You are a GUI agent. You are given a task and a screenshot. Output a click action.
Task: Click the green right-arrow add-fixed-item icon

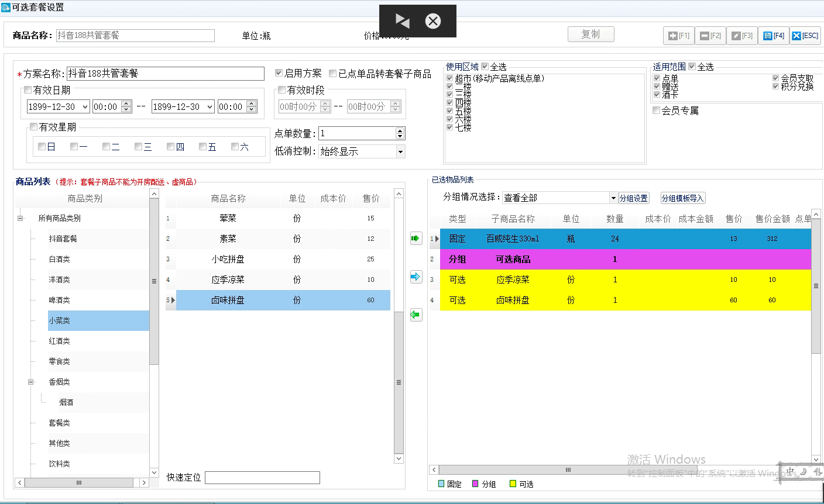[416, 239]
